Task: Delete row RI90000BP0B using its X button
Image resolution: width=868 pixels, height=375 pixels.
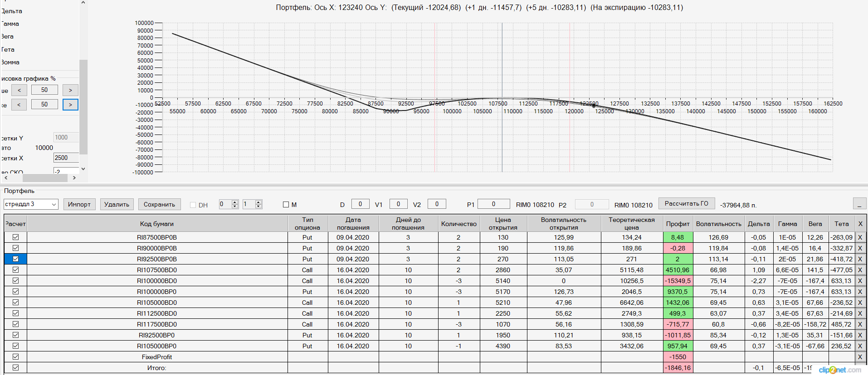Action: pyautogui.click(x=860, y=248)
